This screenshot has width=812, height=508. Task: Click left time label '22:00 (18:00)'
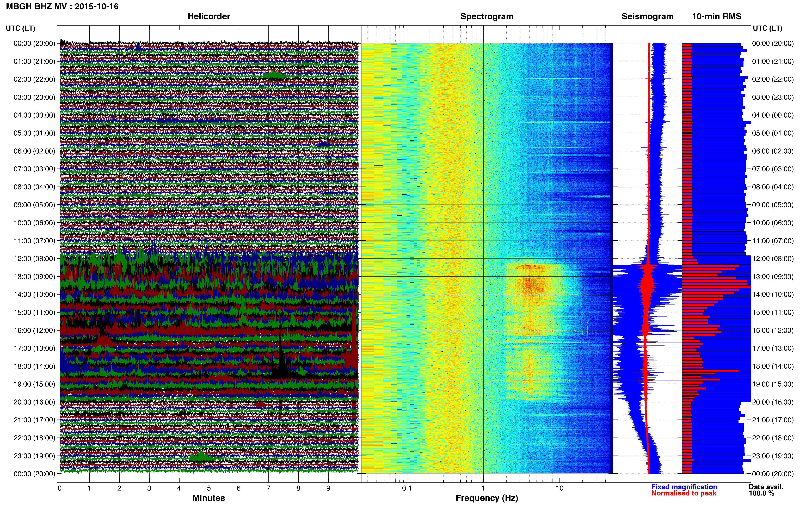coord(34,438)
